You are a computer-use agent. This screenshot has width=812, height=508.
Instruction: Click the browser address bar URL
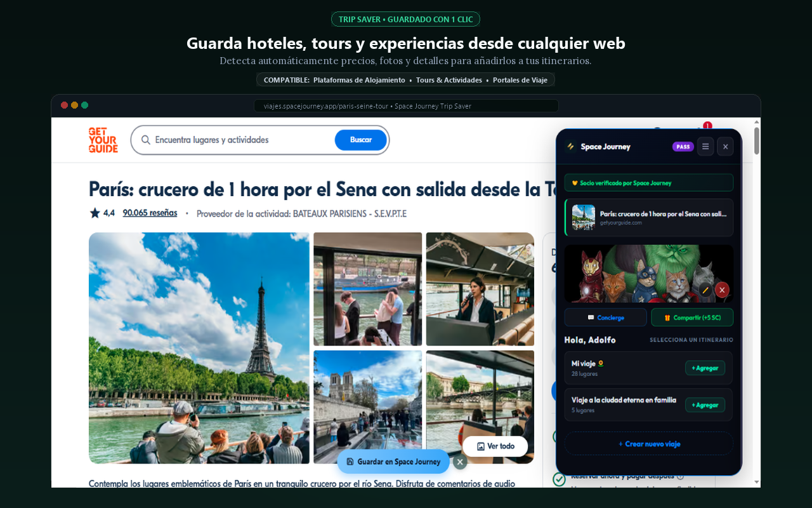406,106
